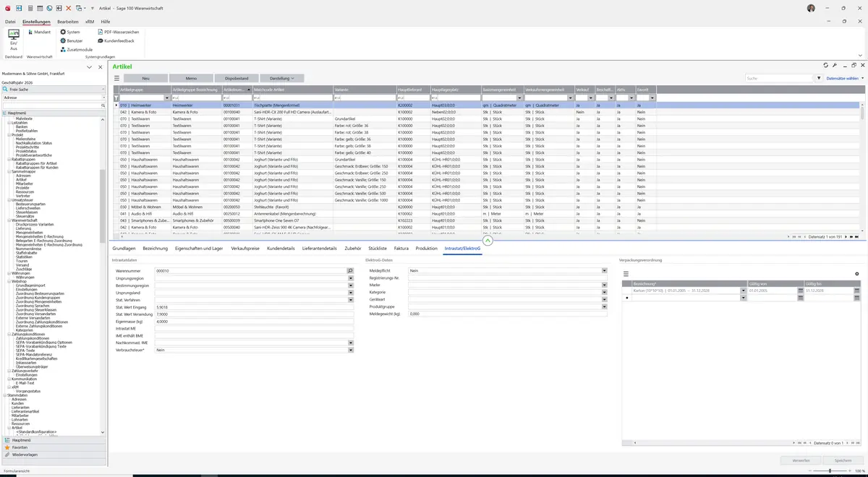Open the Gültig von calendar picker

(800, 291)
